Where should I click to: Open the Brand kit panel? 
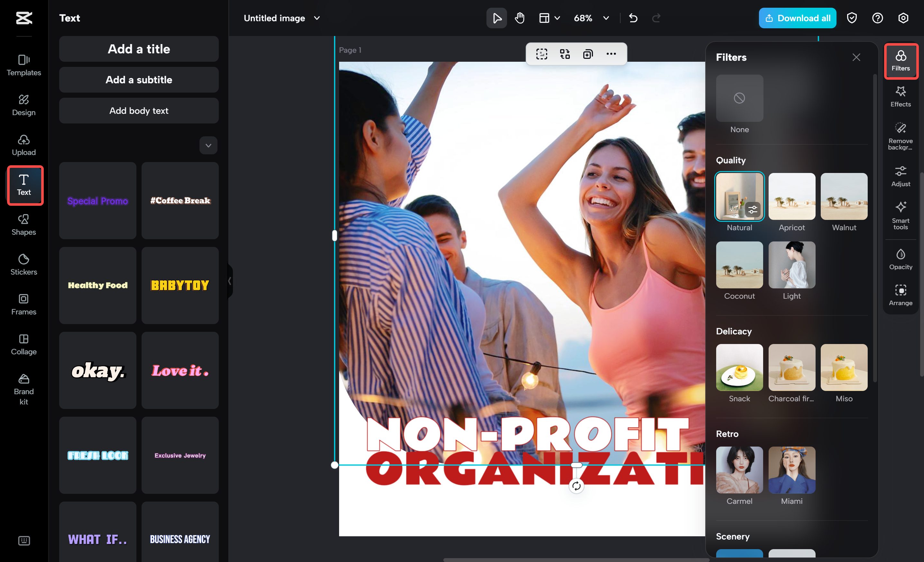(23, 390)
